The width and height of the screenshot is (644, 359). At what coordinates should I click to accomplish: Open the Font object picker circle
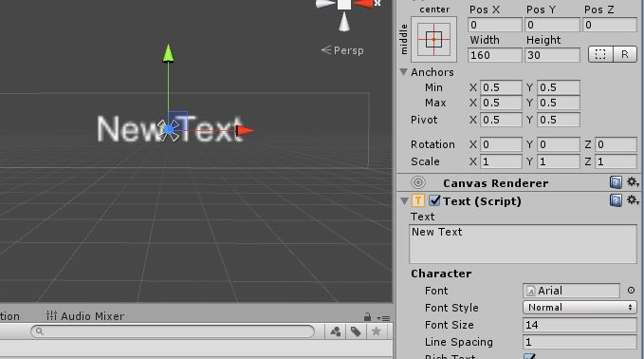pyautogui.click(x=632, y=291)
